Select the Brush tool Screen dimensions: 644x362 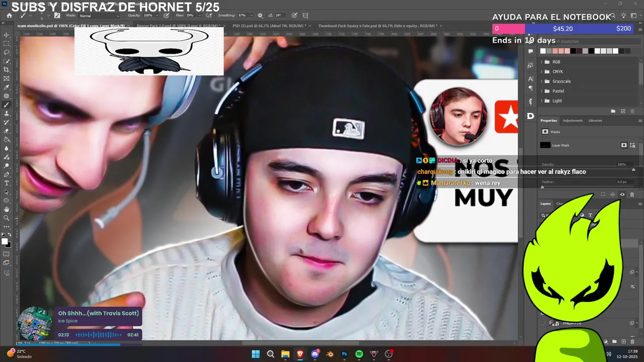[7, 105]
